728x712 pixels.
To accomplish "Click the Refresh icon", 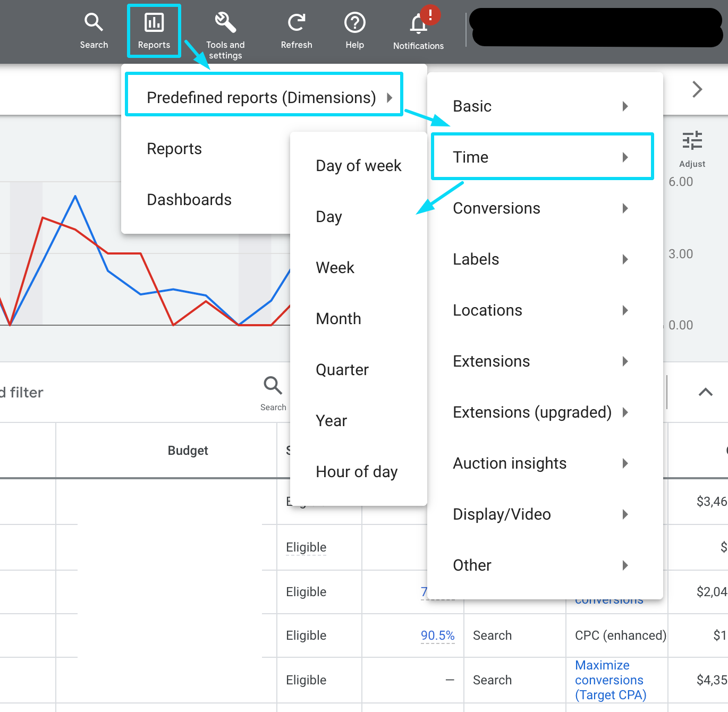I will pyautogui.click(x=296, y=23).
